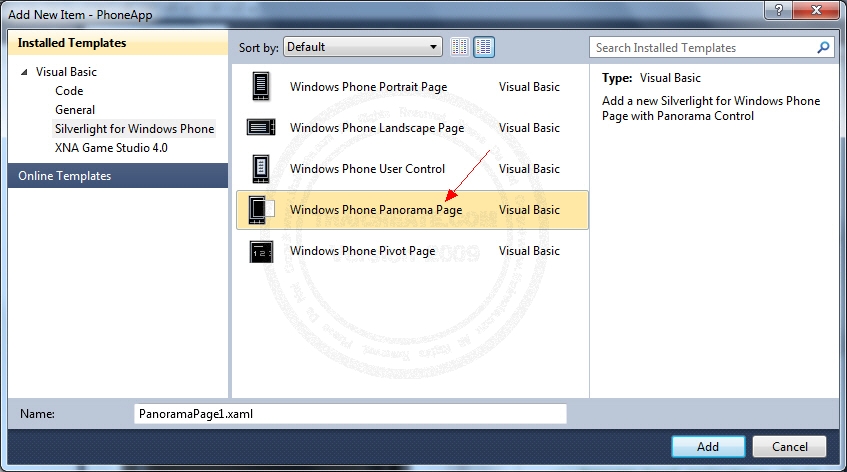This screenshot has height=472, width=847.
Task: Click the Add button
Action: pos(708,447)
